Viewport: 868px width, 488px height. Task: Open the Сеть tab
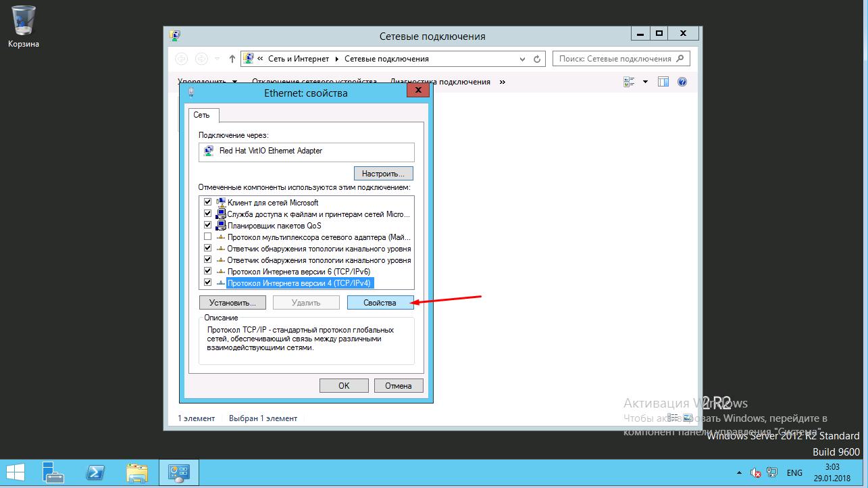[202, 115]
